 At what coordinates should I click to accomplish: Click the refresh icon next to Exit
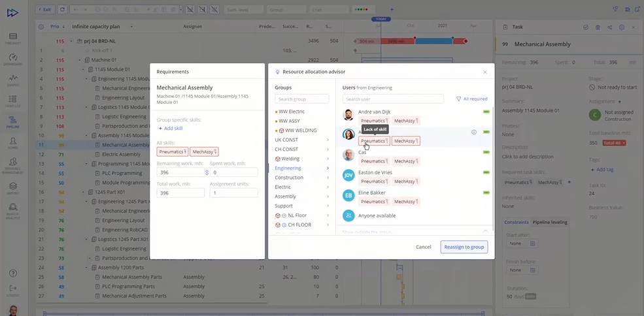62,10
